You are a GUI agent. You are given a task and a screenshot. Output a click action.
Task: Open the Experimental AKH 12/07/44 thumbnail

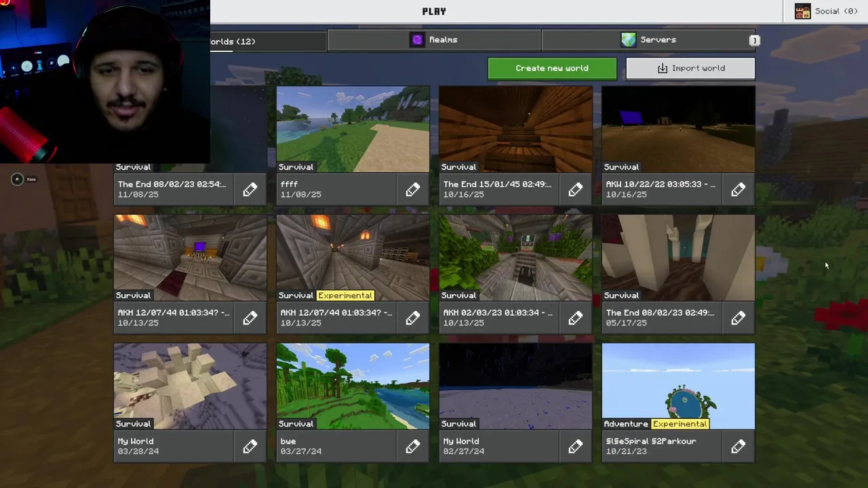353,258
